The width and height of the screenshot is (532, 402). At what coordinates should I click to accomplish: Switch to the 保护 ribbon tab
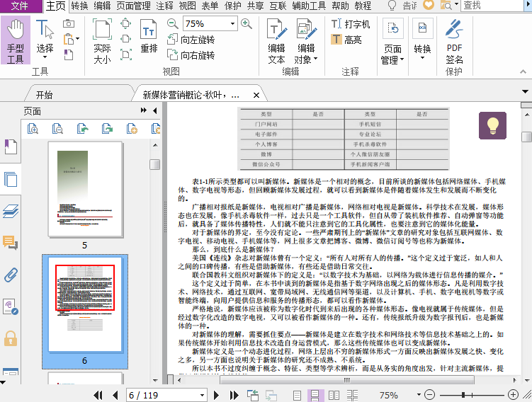click(233, 6)
